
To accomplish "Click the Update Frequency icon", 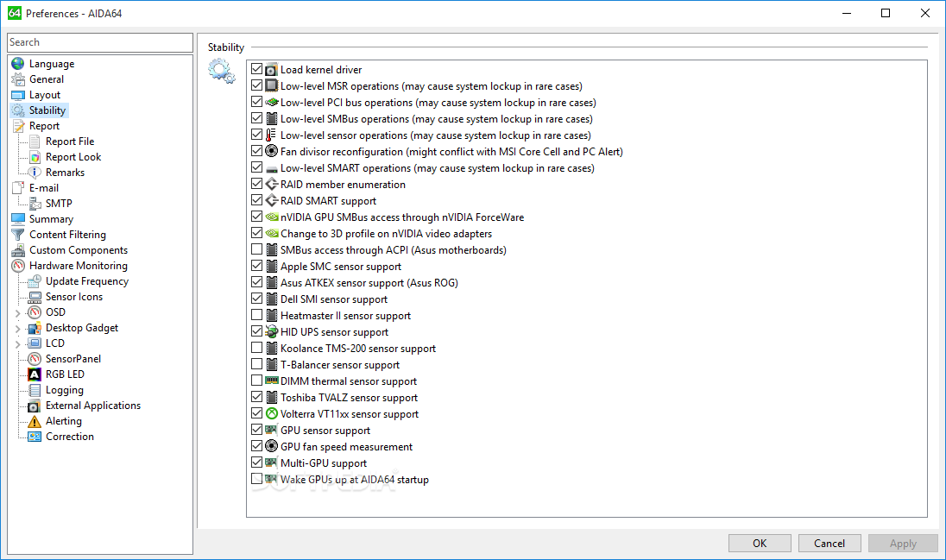I will (x=35, y=281).
